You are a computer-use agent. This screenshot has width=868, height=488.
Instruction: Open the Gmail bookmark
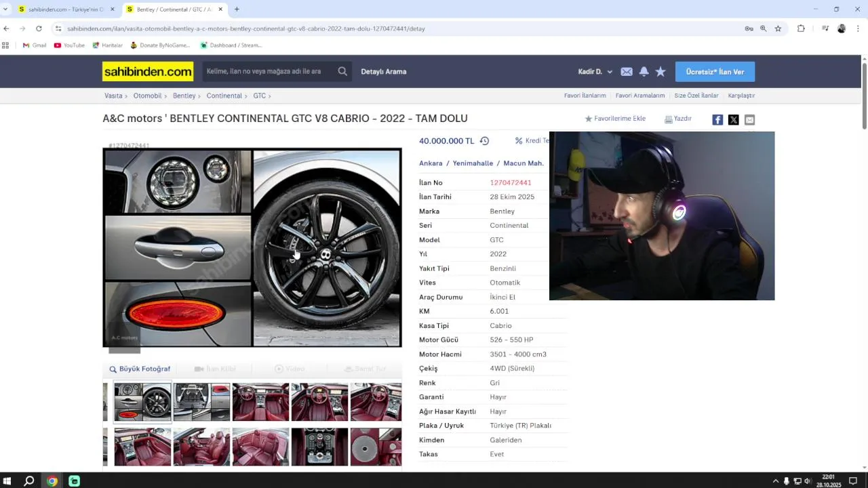click(x=35, y=45)
